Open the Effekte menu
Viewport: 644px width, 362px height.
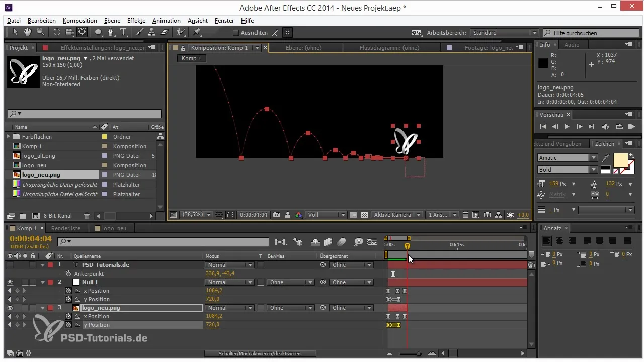[136, 21]
